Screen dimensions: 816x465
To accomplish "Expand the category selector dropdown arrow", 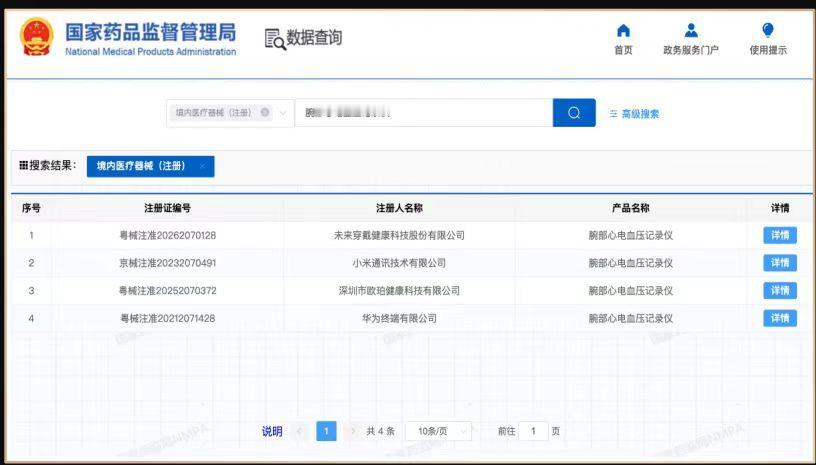I will point(283,113).
